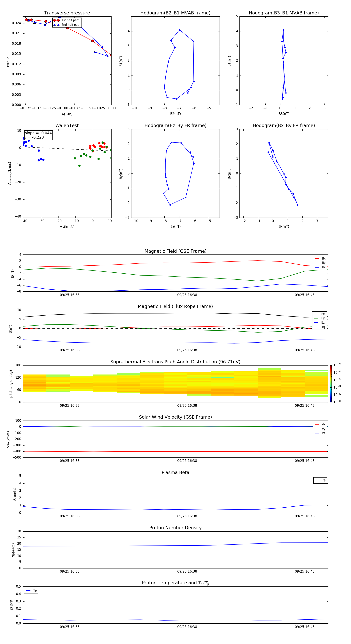351x644 pixels.
Task: Click the 10^-26 colorbar tick label
Action: click(337, 365)
